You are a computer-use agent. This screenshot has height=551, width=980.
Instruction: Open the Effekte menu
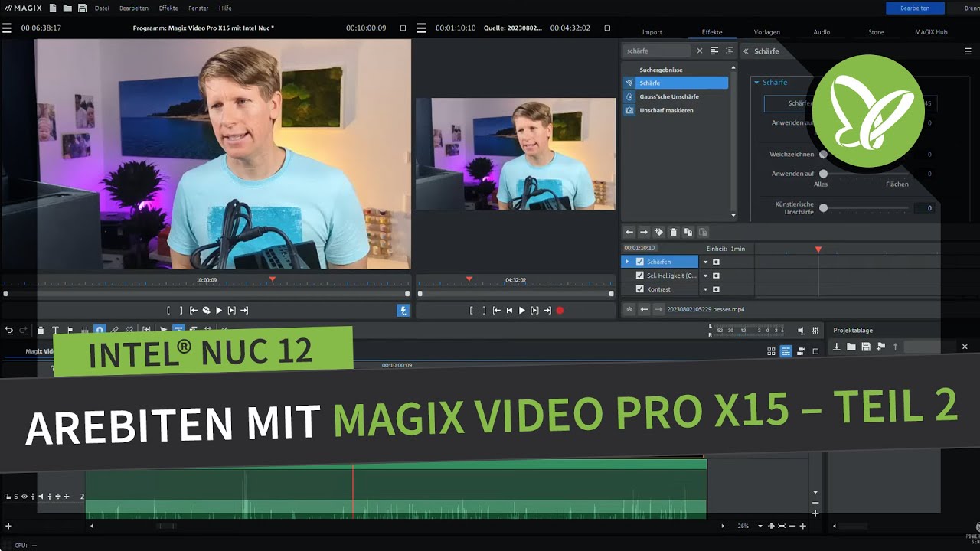click(x=168, y=8)
